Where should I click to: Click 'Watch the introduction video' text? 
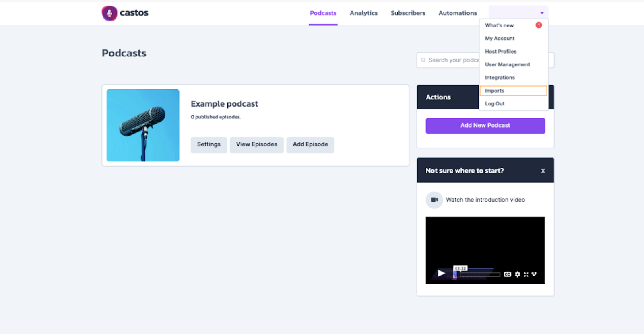click(485, 200)
